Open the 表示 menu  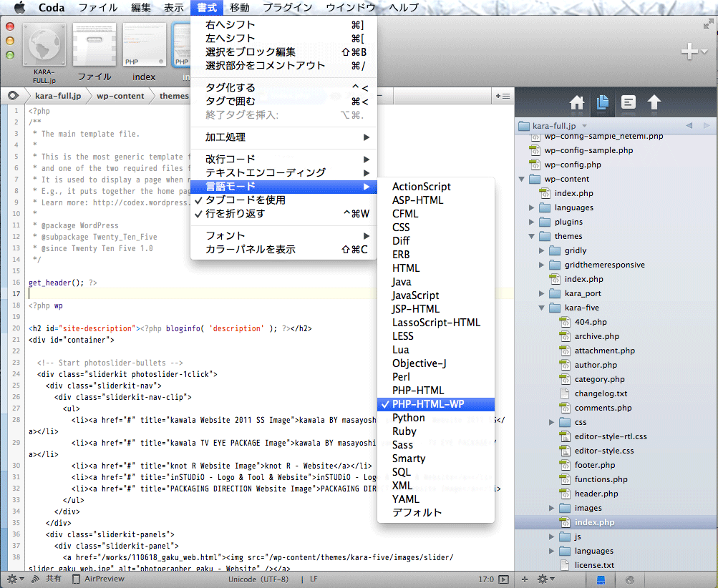pos(173,7)
